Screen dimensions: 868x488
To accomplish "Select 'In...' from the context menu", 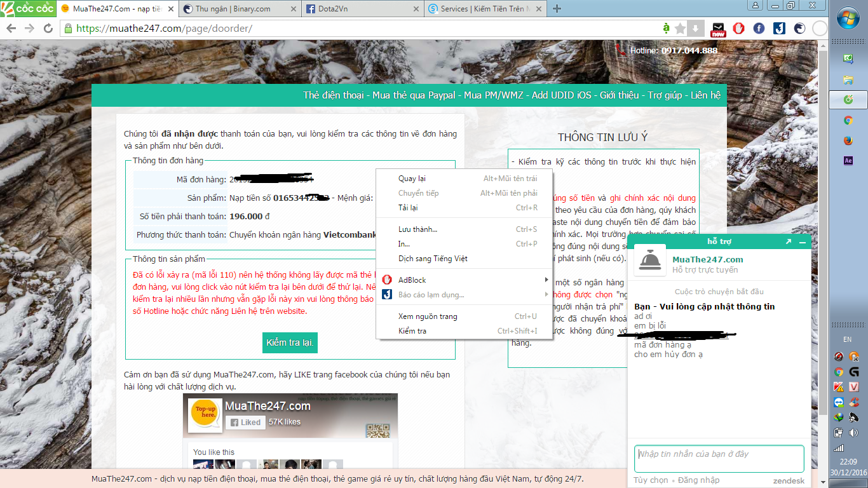I will [465, 244].
